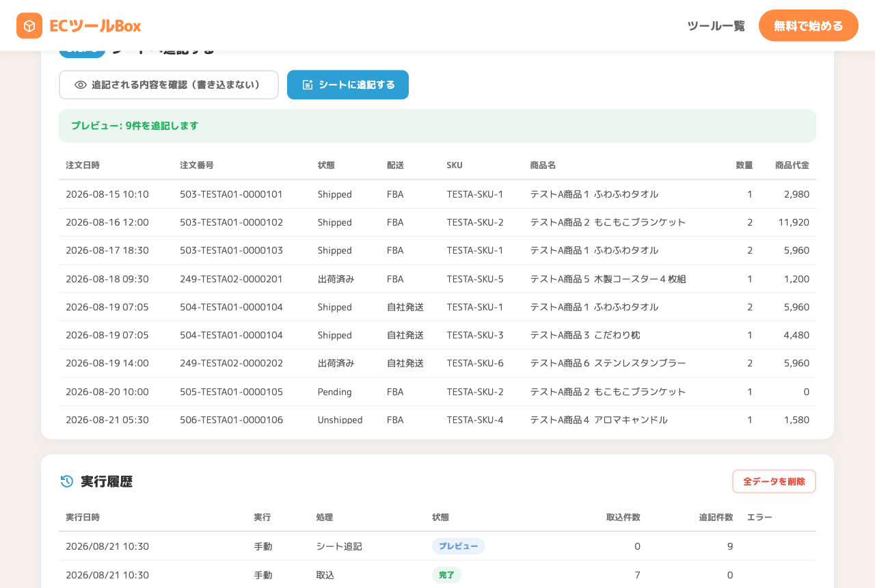
Task: Click the 商品代金 column header
Action: [x=792, y=165]
